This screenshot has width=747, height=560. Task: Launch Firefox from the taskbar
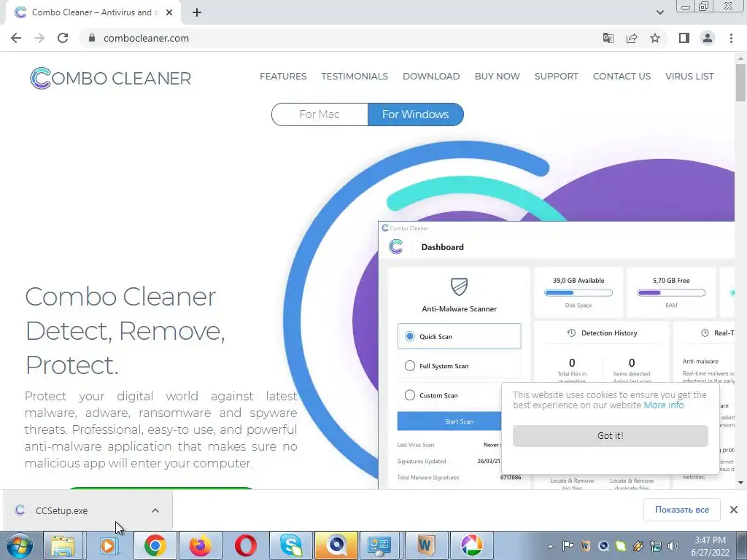pos(200,545)
